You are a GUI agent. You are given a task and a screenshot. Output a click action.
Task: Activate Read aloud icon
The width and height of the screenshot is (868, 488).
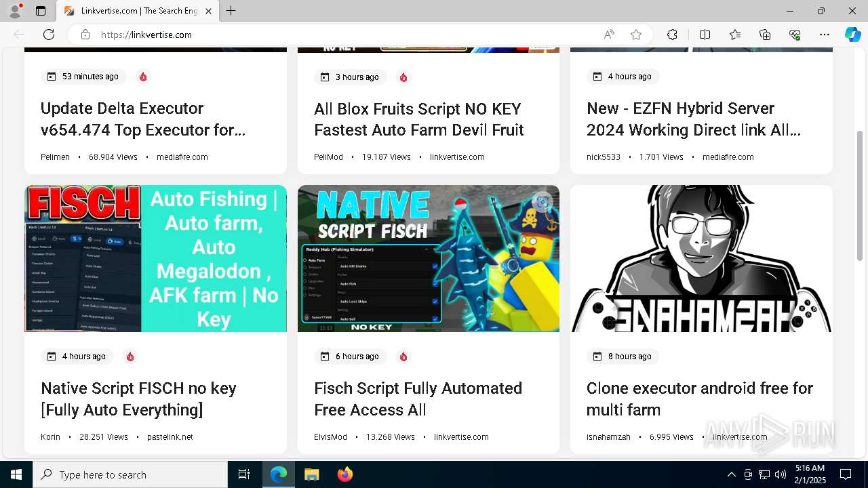[x=609, y=35]
